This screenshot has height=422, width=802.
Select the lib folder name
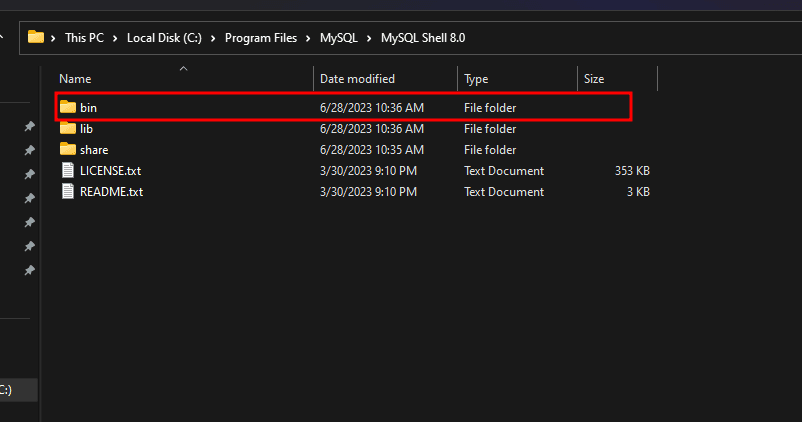point(86,128)
